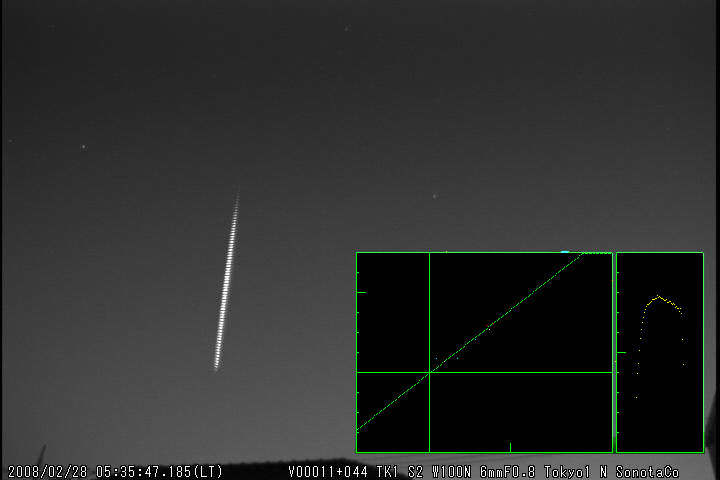
Task: Click the tick mark on the plot's bottom axis
Action: click(x=510, y=447)
